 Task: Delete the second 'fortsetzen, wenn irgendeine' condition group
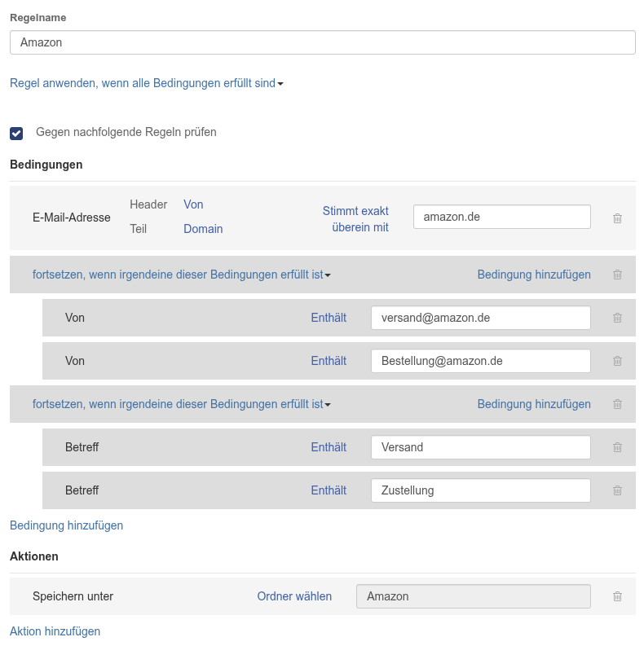(x=617, y=404)
